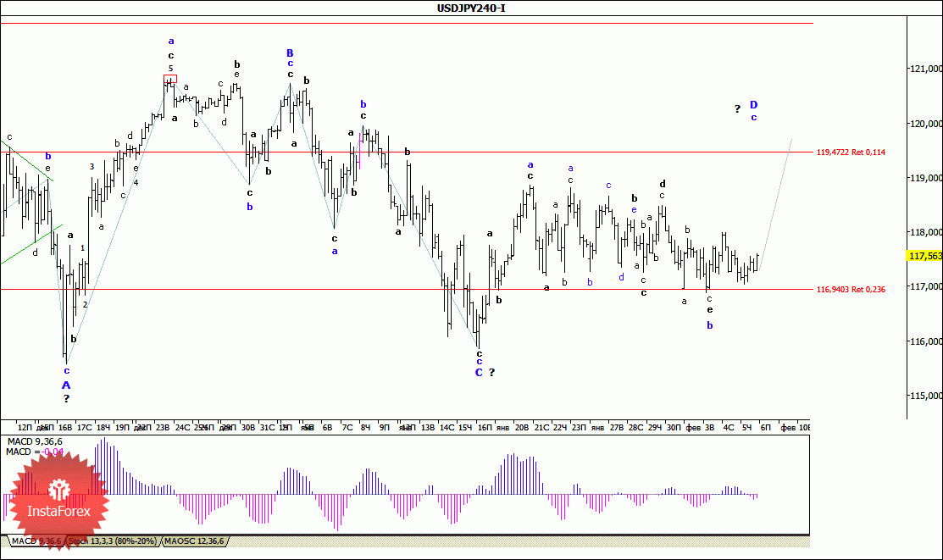
Task: Select the large blue wave D label
Action: point(753,105)
